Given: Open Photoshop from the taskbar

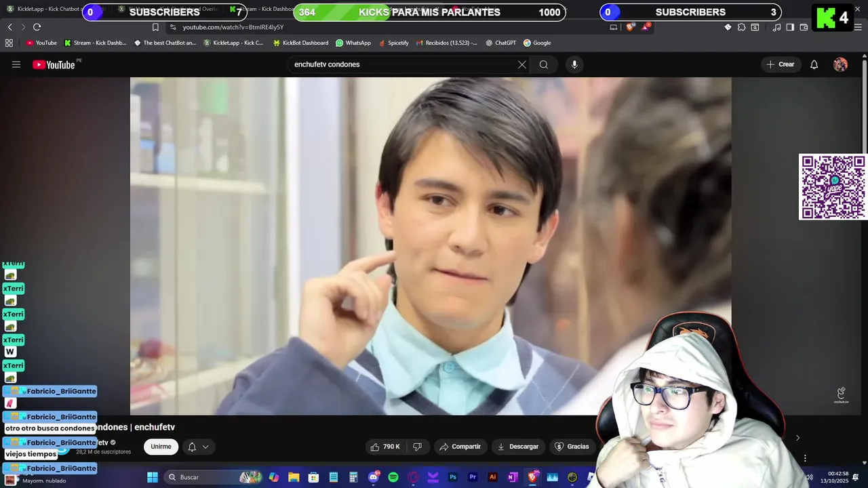Looking at the screenshot, I should point(453,477).
